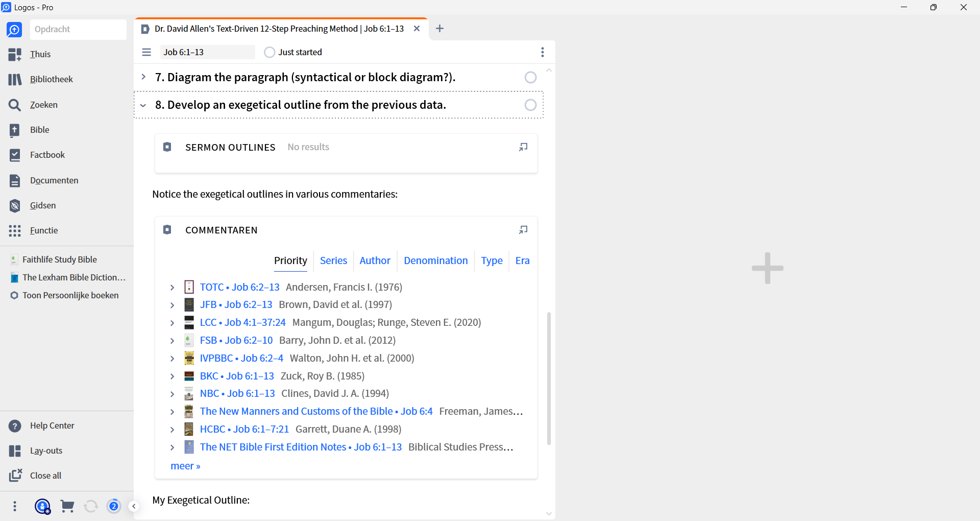The image size is (980, 521).
Task: Click the large plus to add a panel
Action: pos(768,268)
